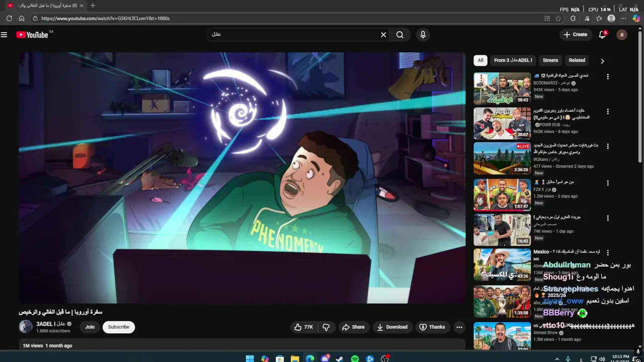Open more actions under the video
Viewport: 644px width, 362px height.
pos(459,327)
